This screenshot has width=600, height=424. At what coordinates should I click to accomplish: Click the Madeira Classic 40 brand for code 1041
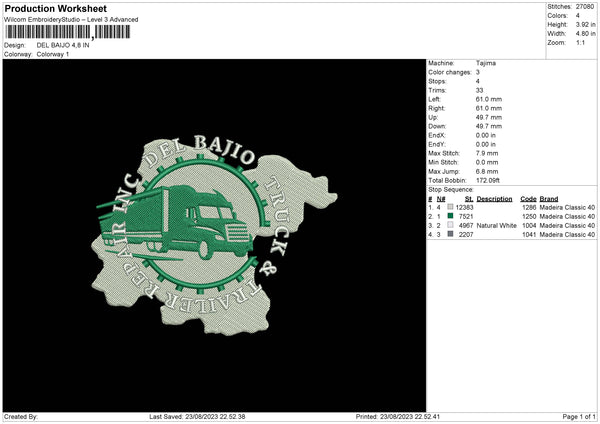pos(567,235)
